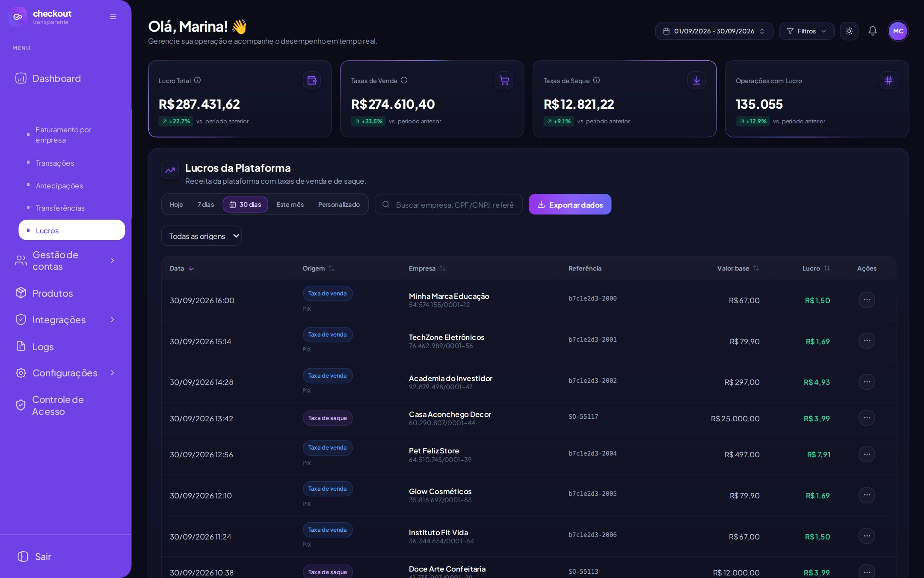The width and height of the screenshot is (924, 578).
Task: Open Todas as origens dropdown
Action: point(201,236)
